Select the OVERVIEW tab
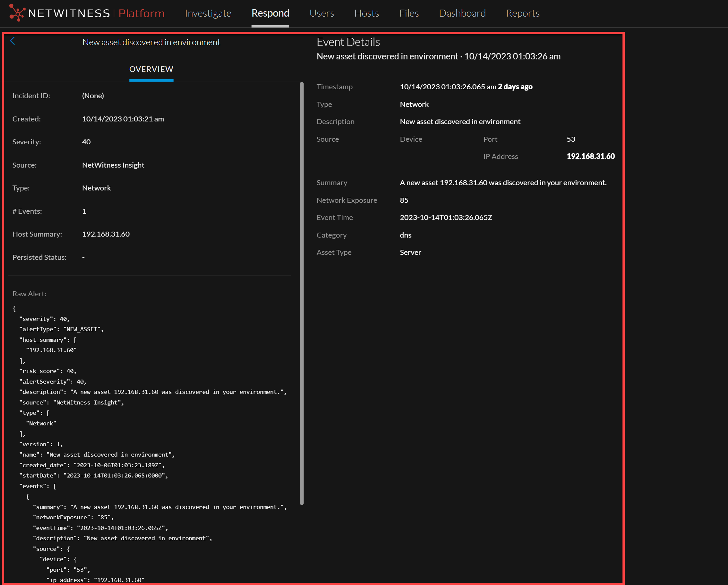 pos(151,69)
